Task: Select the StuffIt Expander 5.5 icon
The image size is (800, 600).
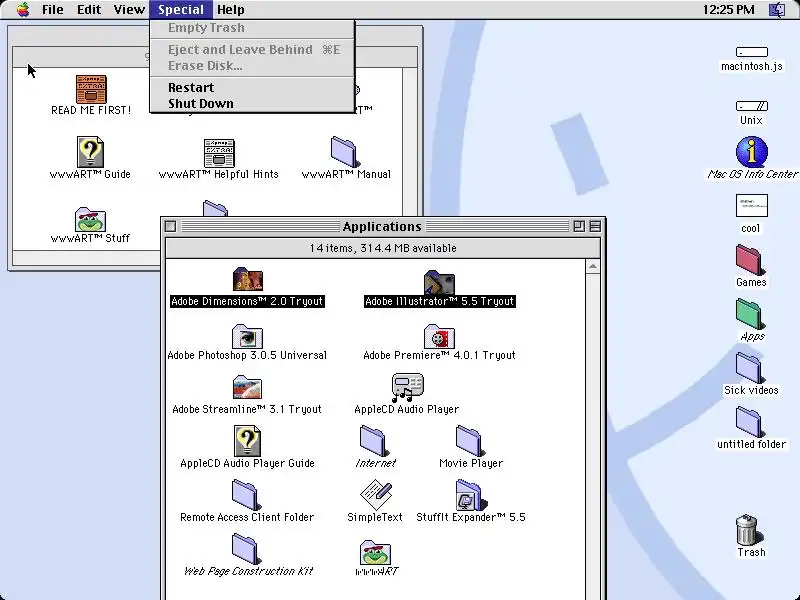Action: pyautogui.click(x=470, y=495)
